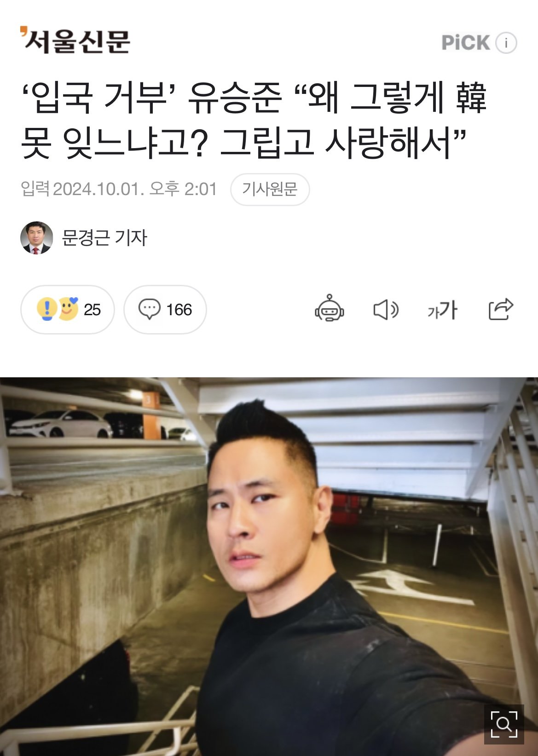Tap the reporter's profile photo
538x756 pixels.
click(x=36, y=238)
